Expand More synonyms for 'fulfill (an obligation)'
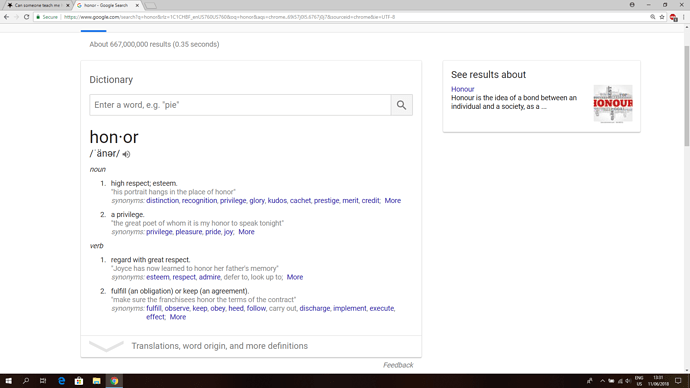 (178, 317)
